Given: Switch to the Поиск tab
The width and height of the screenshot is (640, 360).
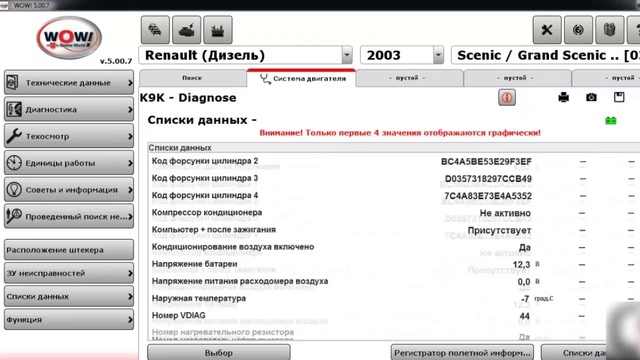Looking at the screenshot, I should point(192,78).
